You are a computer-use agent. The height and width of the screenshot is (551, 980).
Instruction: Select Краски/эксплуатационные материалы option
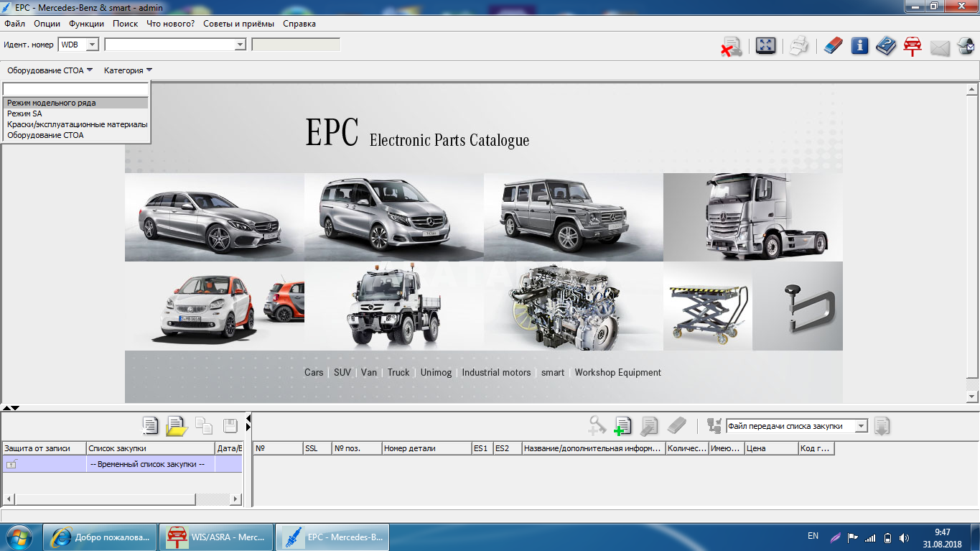click(x=75, y=124)
